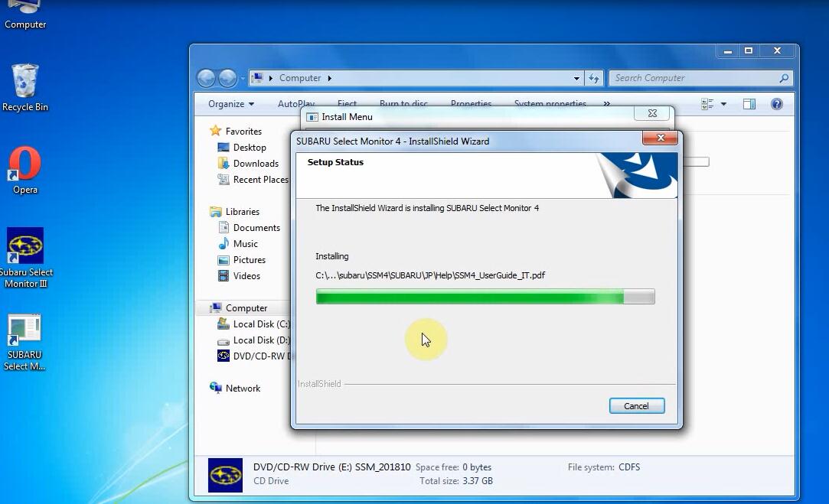Launch the Opera browser shortcut
829x504 pixels.
coord(24,171)
